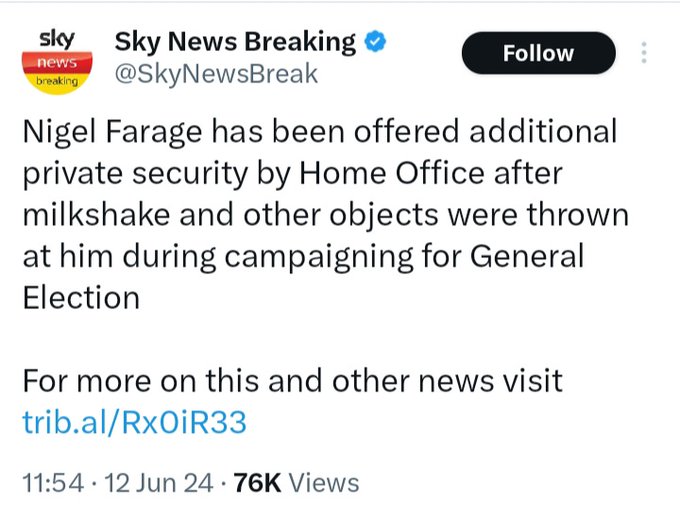Click the words 'Nigel Farage' in the tweet

[x=112, y=132]
